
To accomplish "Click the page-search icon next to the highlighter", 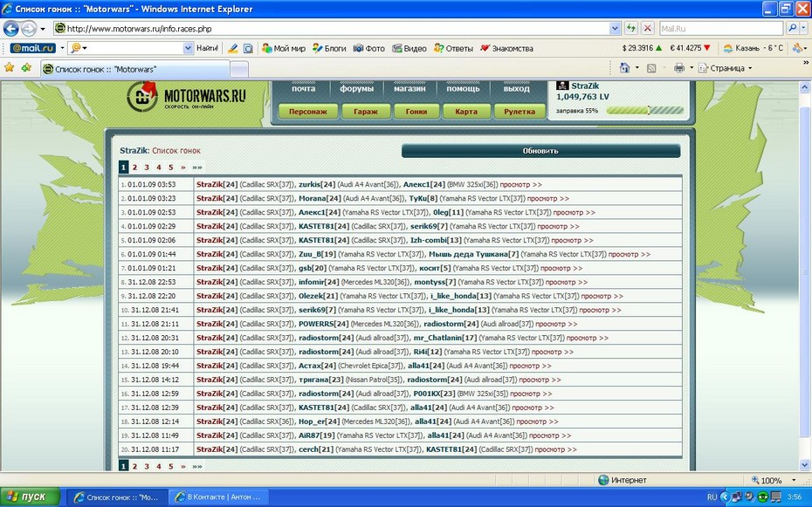I will click(x=248, y=48).
